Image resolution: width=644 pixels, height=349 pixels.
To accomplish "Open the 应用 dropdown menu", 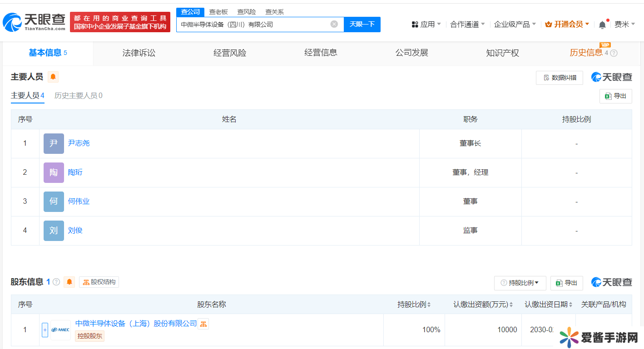I will point(426,25).
